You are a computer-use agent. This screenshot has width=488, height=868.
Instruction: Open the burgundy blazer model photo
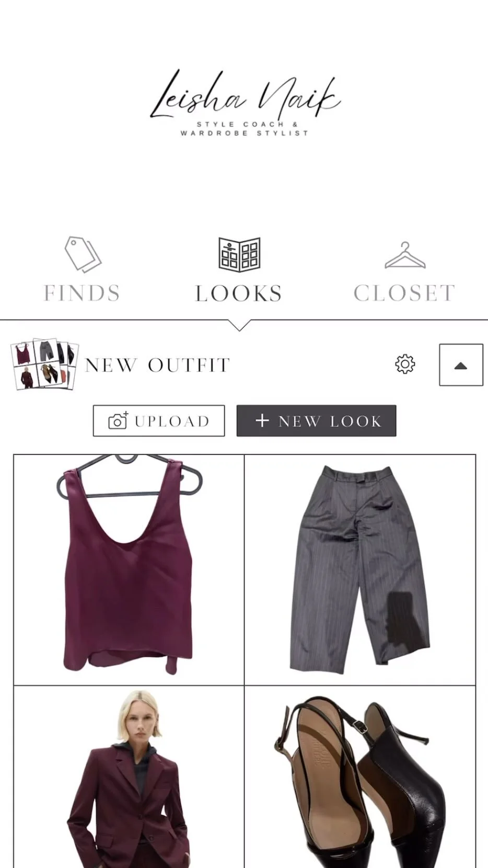tap(129, 777)
